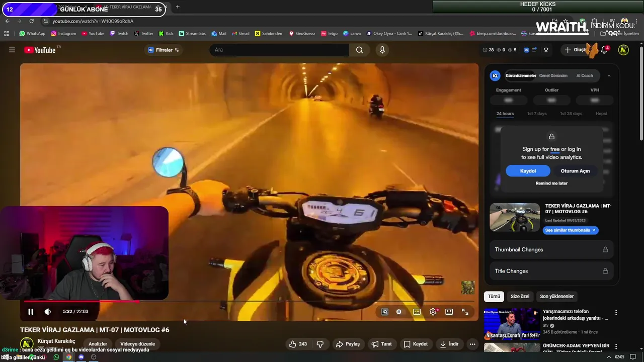Reload the page with refresh button
Viewport: 644px width, 362px height.
coord(32,21)
